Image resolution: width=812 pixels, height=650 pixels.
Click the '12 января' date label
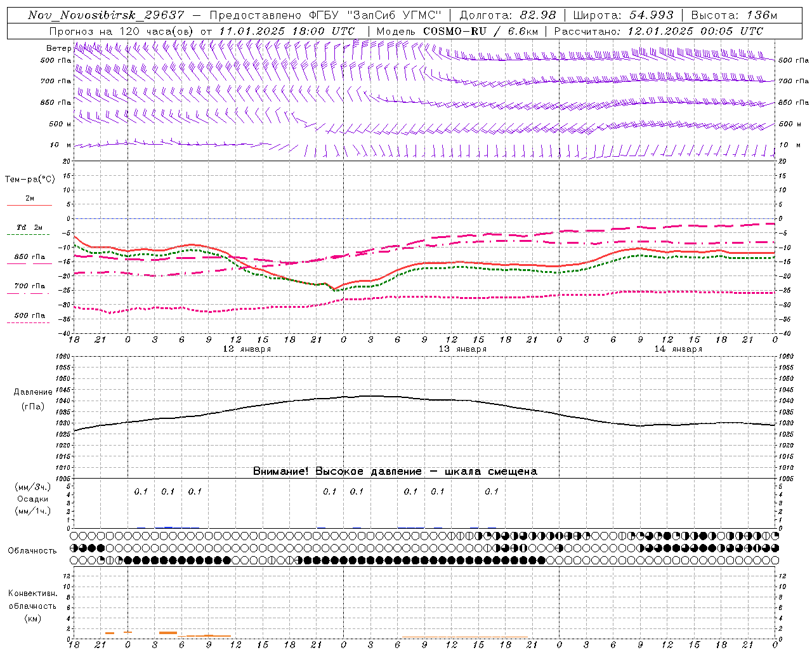coord(247,349)
